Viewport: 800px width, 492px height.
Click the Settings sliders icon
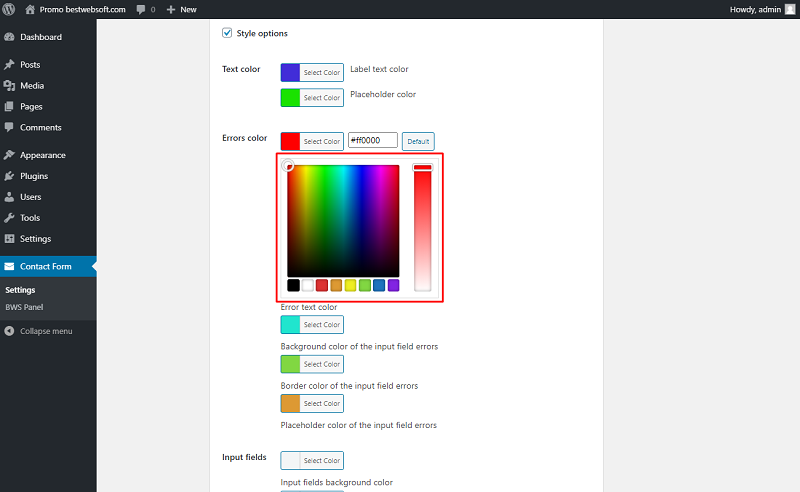[9, 238]
